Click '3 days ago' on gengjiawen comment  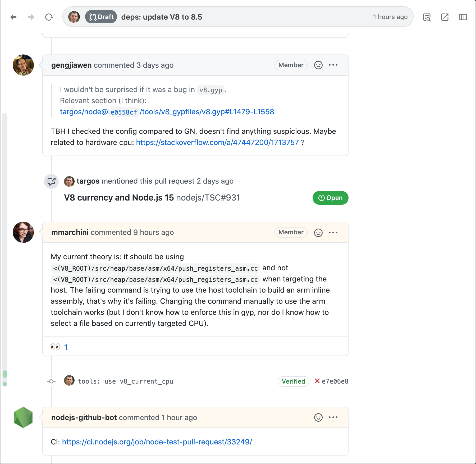pos(155,65)
